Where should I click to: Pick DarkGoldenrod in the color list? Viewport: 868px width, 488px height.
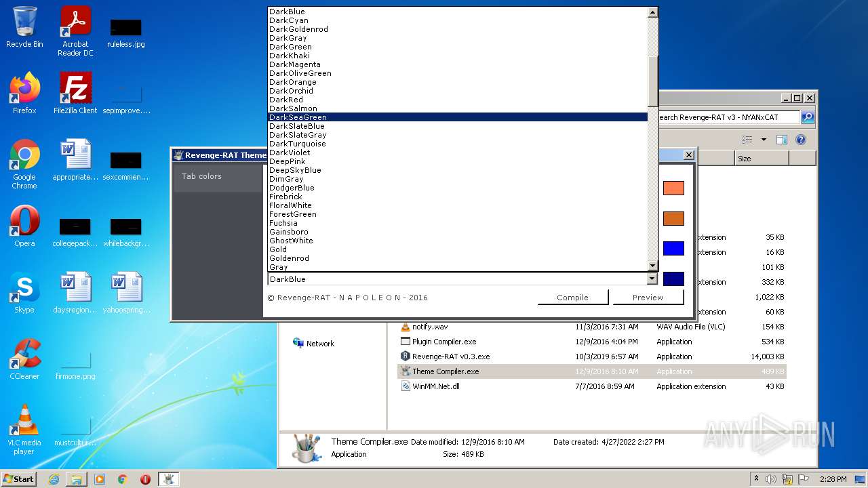coord(458,29)
